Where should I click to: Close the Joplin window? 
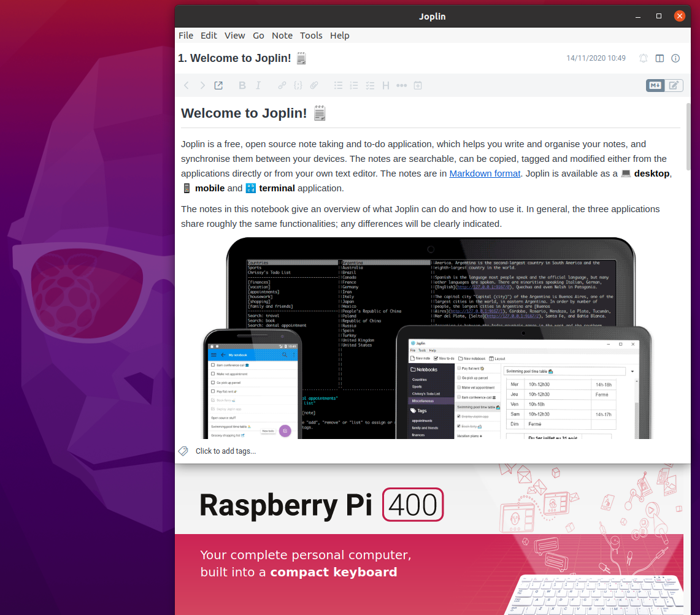click(x=680, y=16)
